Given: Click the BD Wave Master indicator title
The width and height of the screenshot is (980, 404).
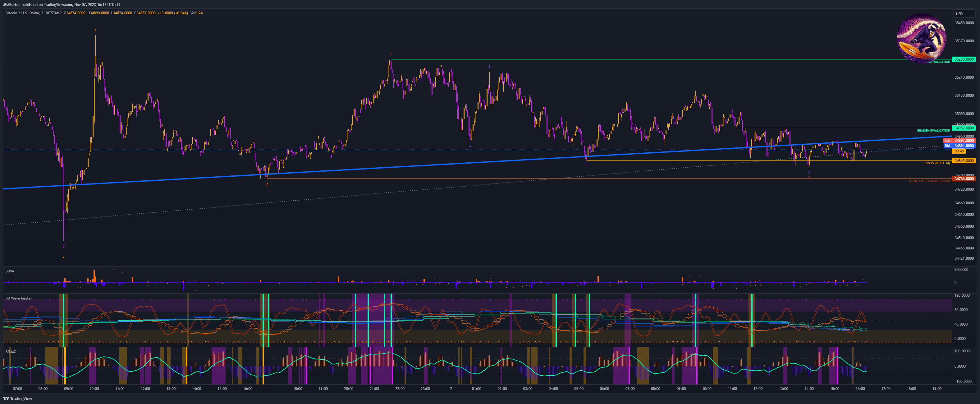Looking at the screenshot, I should [x=19, y=298].
